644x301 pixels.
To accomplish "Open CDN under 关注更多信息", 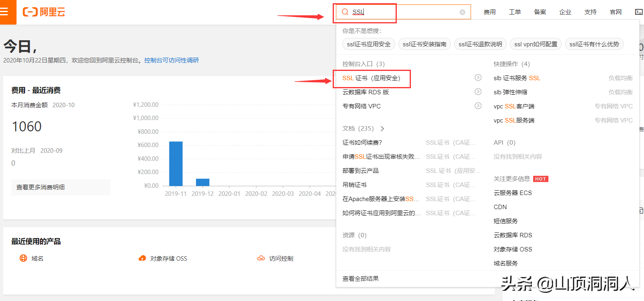I will (x=500, y=207).
